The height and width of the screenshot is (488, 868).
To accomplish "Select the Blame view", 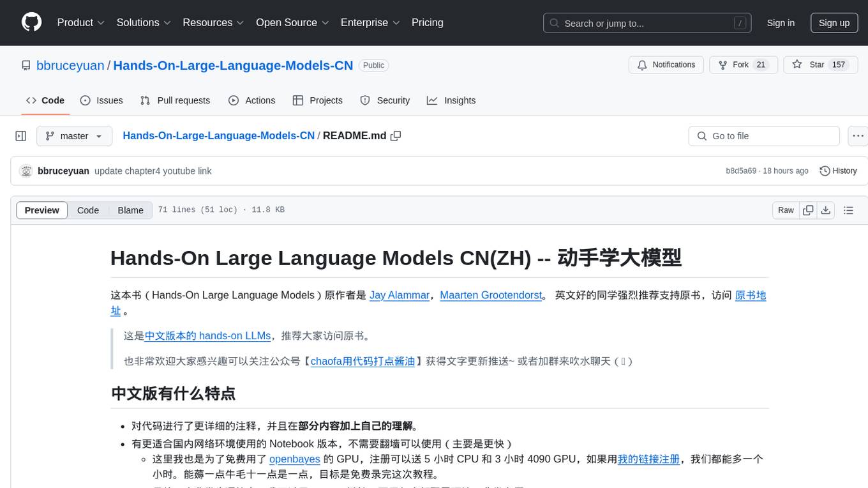I will [131, 210].
